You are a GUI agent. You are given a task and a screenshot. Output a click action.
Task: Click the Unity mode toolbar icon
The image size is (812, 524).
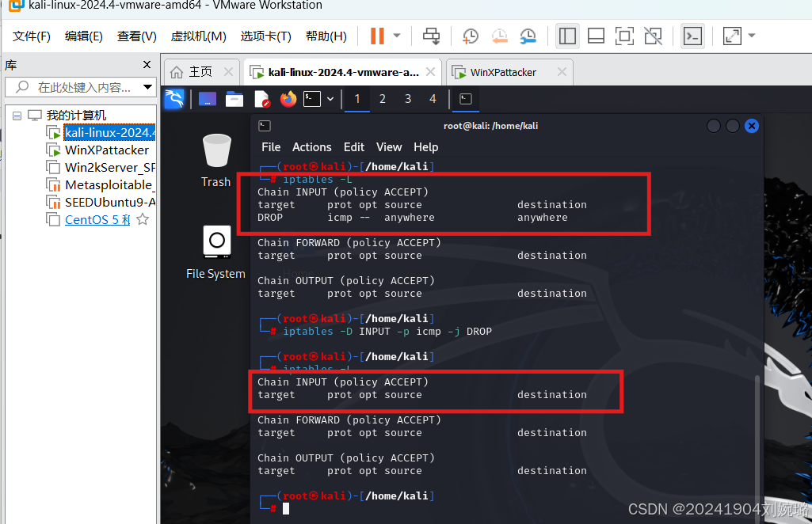(x=653, y=36)
